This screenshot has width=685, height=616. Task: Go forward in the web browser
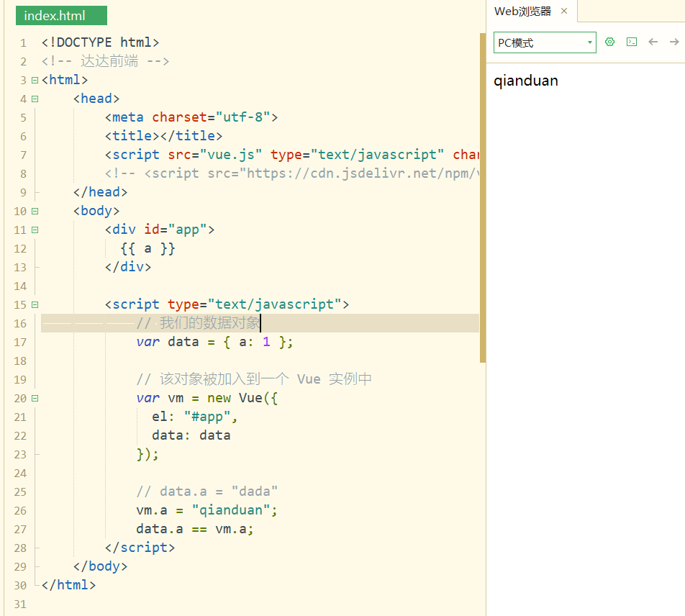[674, 42]
